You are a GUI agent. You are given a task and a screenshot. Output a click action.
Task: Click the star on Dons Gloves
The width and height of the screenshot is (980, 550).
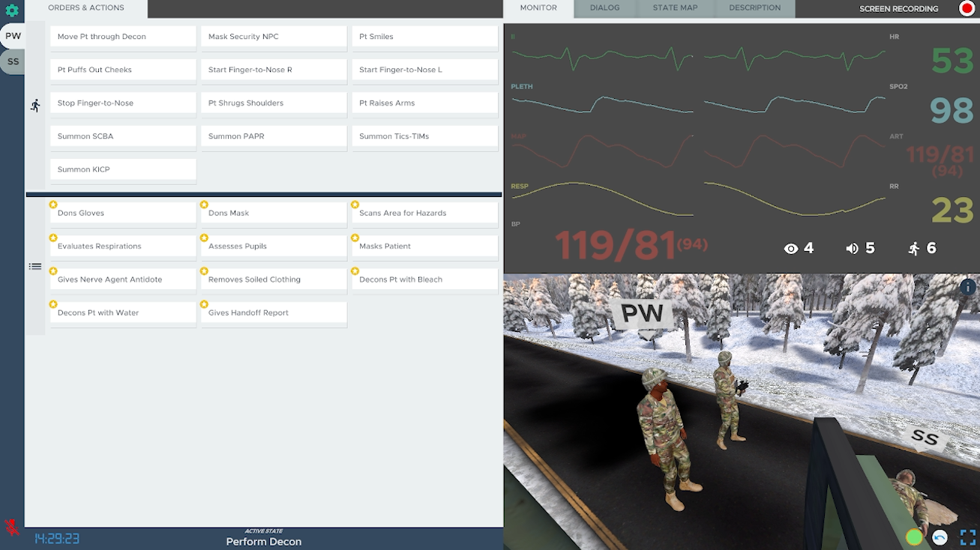point(53,205)
